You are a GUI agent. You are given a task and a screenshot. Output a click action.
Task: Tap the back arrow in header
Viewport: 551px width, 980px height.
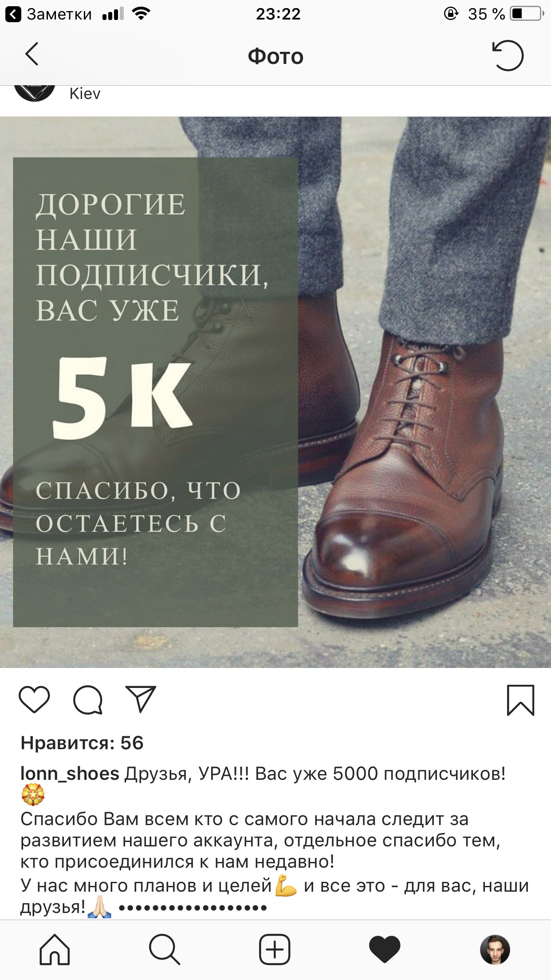pos(32,54)
